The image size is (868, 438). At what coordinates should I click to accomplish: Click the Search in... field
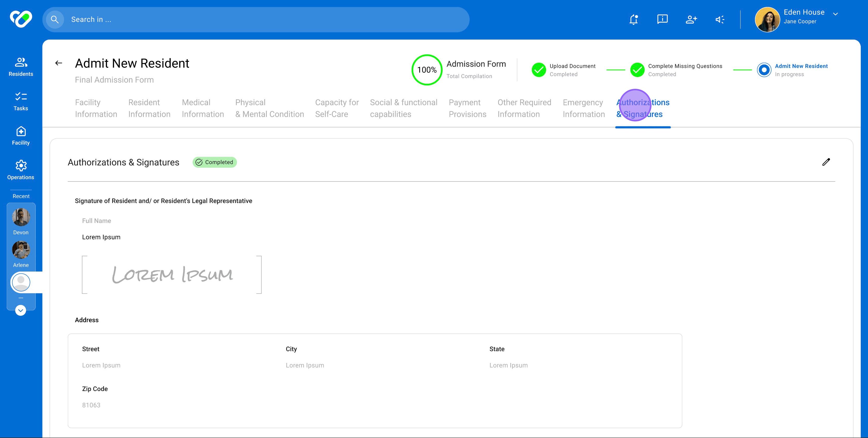(256, 20)
